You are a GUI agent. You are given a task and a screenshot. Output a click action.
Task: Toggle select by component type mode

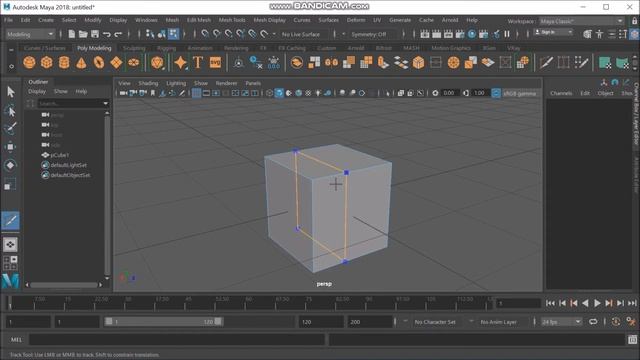(x=173, y=34)
